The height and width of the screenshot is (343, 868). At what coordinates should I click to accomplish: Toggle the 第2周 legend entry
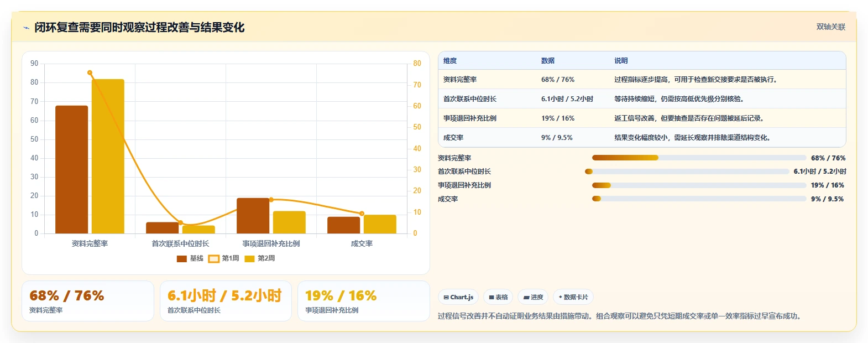(x=260, y=258)
